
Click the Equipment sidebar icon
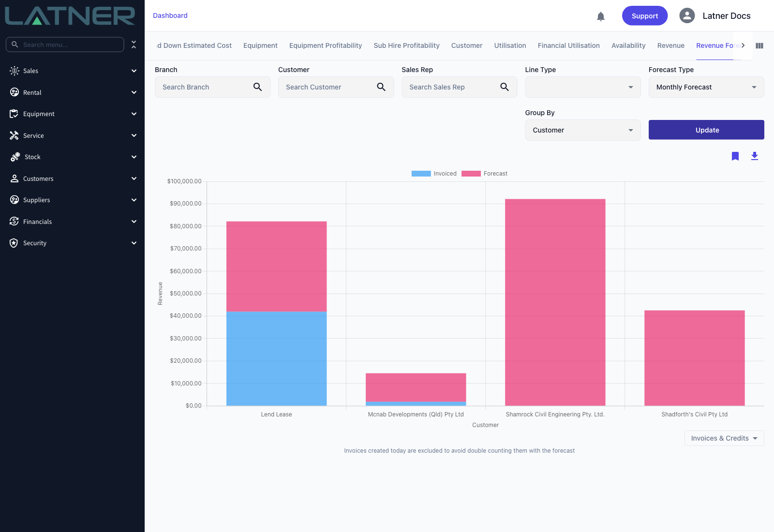point(15,114)
